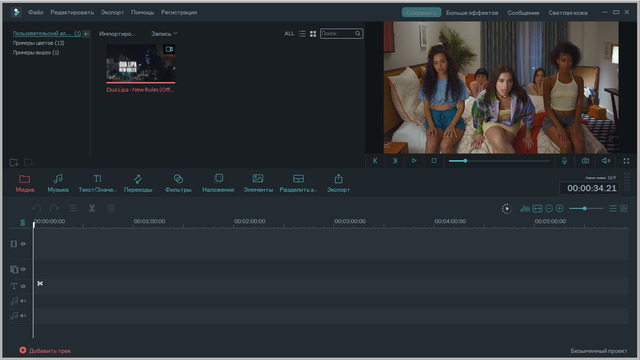Open Больше эффектов link
Viewport: 640px width, 360px height.
click(472, 13)
